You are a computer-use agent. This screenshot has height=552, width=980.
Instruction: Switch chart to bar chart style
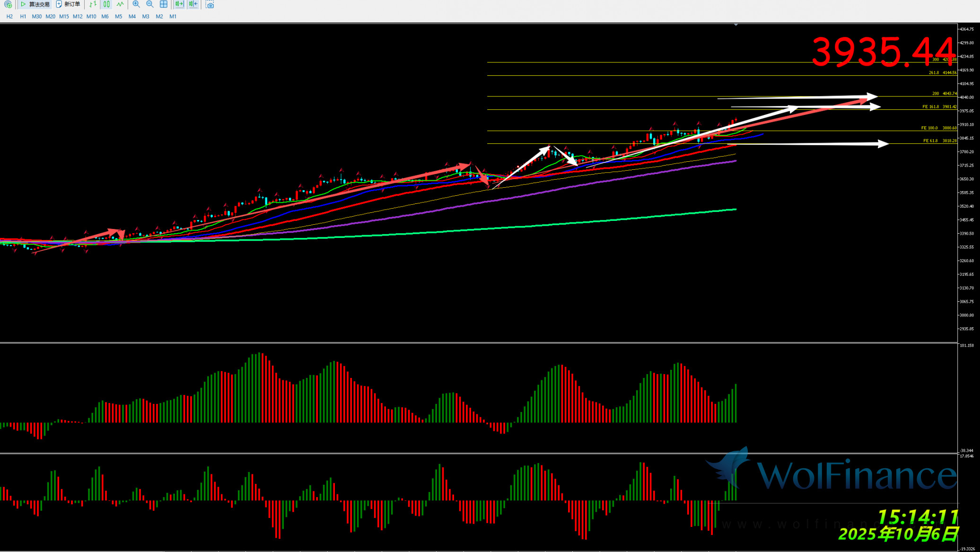[x=93, y=4]
